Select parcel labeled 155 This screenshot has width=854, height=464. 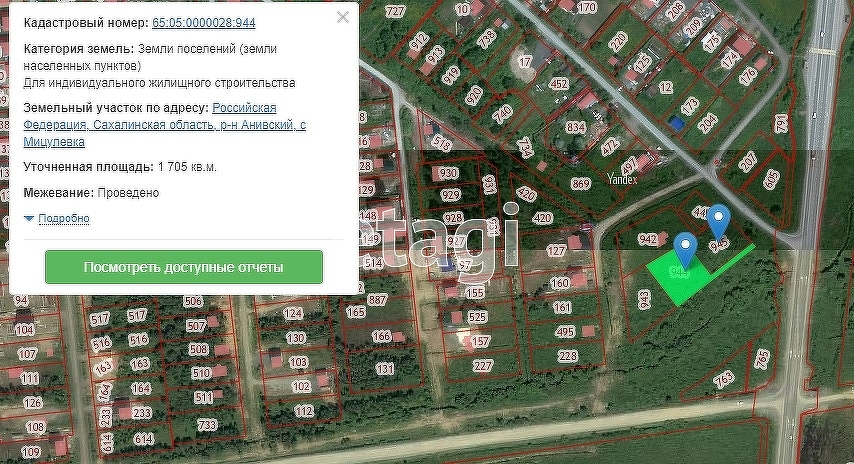click(x=474, y=292)
